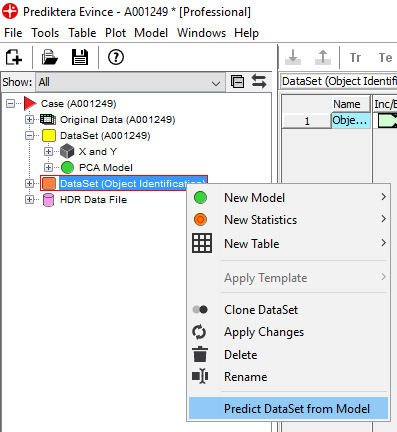The height and width of the screenshot is (432, 397).
Task: Choose Clone DataSet from context menu
Action: (x=289, y=310)
